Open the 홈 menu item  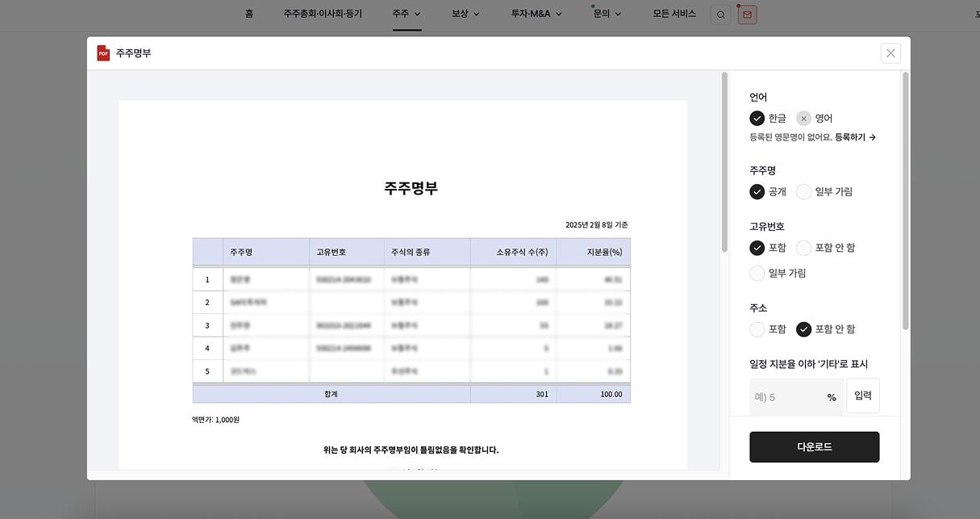(248, 14)
